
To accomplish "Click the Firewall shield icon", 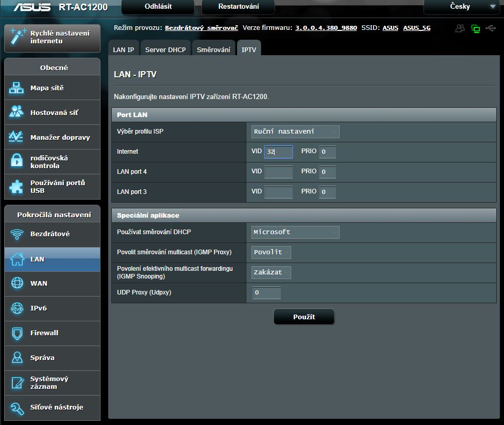I will click(17, 333).
